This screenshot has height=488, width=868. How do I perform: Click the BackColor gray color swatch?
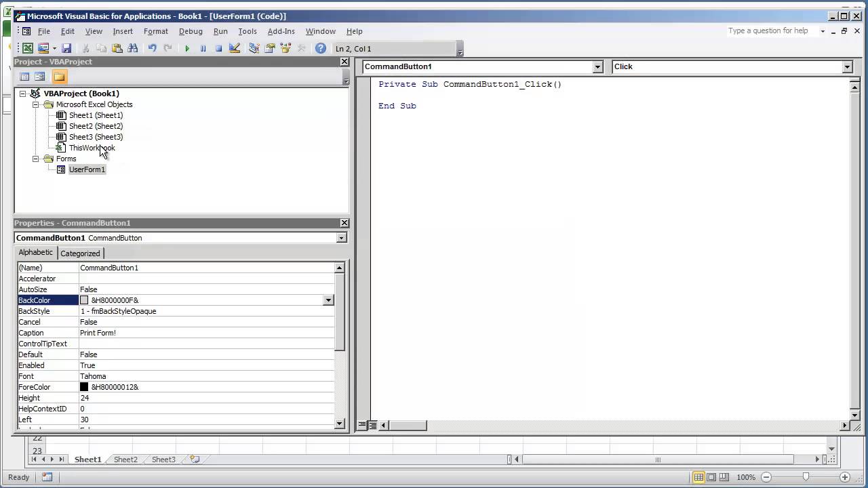pyautogui.click(x=84, y=300)
